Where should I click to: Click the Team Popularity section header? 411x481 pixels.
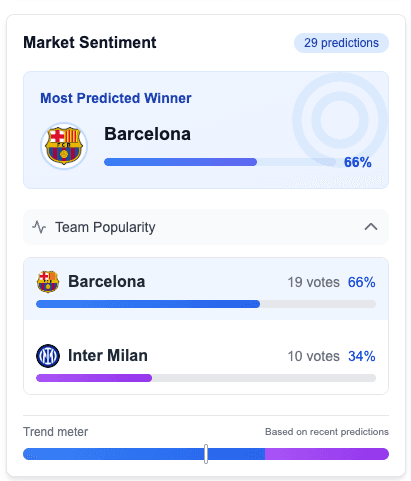[206, 227]
